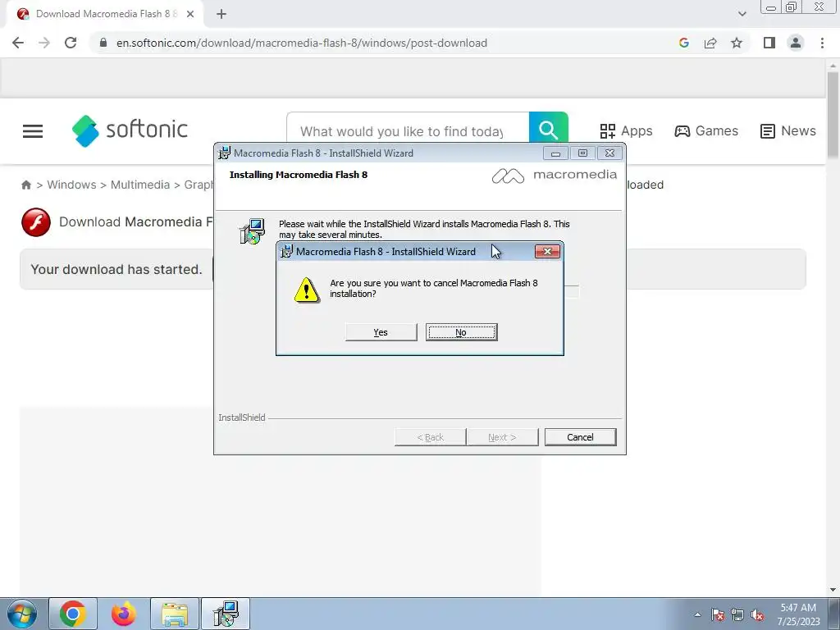
Task: Open the News section on Softonic
Action: click(x=788, y=130)
